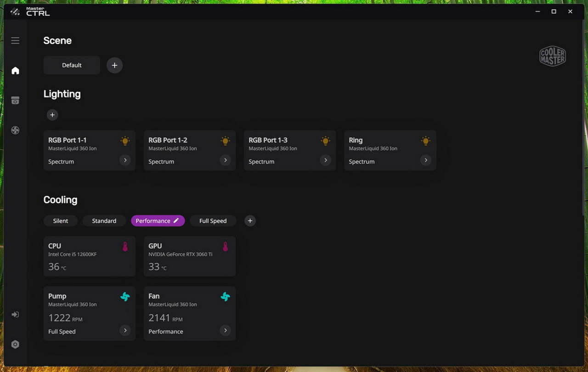Open the device storage icon in the sidebar
Image resolution: width=588 pixels, height=372 pixels.
pyautogui.click(x=15, y=101)
